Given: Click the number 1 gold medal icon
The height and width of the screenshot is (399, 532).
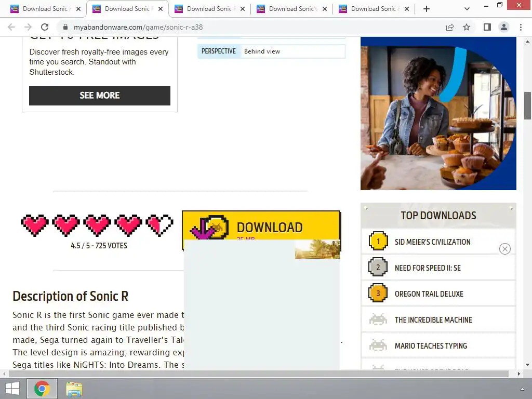Looking at the screenshot, I should tap(378, 241).
